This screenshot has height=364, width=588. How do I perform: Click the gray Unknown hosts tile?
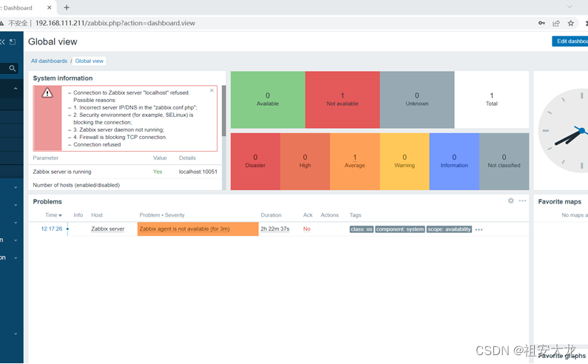[417, 99]
